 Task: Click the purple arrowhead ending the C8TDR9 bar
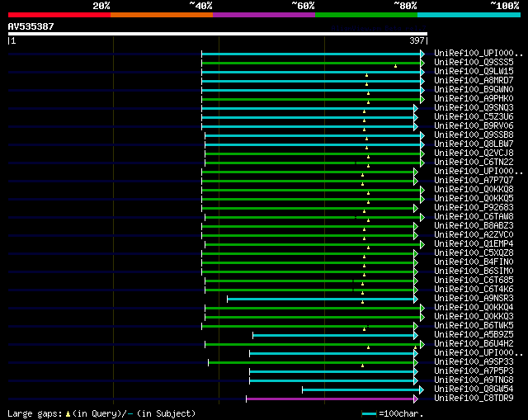[x=416, y=399]
